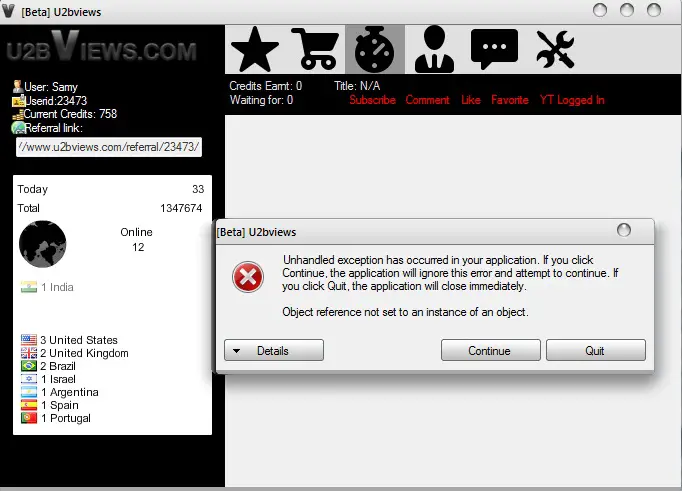Select the '1 Portugal' row

[x=56, y=418]
